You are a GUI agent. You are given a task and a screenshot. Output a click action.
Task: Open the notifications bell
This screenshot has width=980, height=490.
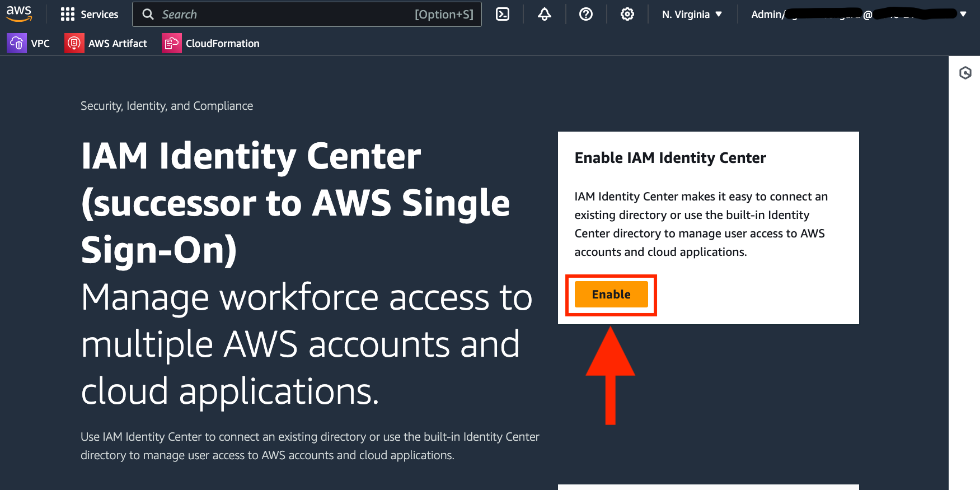[544, 15]
